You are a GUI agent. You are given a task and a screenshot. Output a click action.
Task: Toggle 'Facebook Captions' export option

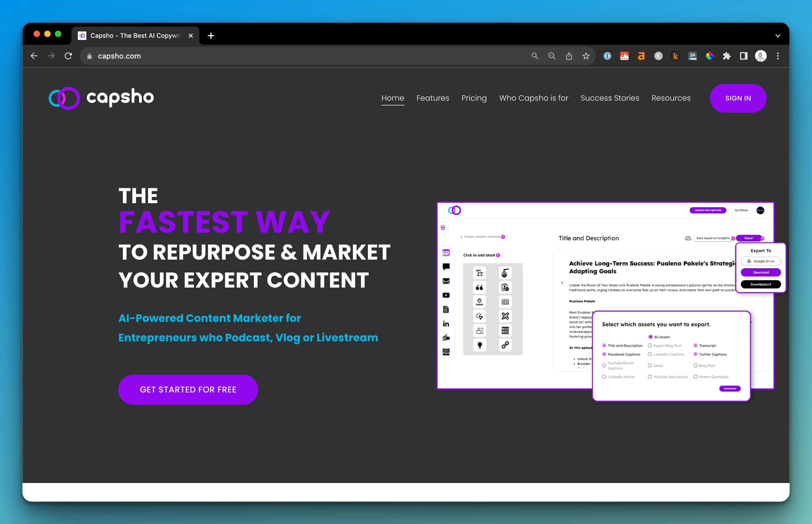[x=621, y=355]
